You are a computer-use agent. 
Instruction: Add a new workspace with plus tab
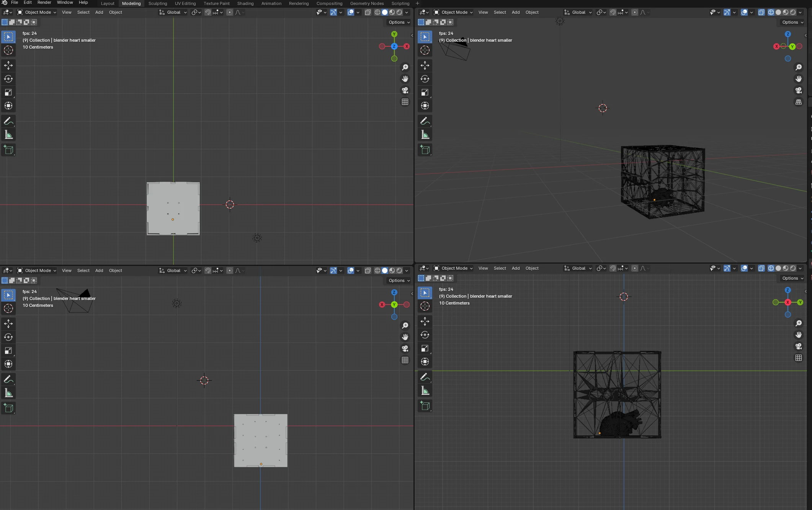(x=418, y=3)
